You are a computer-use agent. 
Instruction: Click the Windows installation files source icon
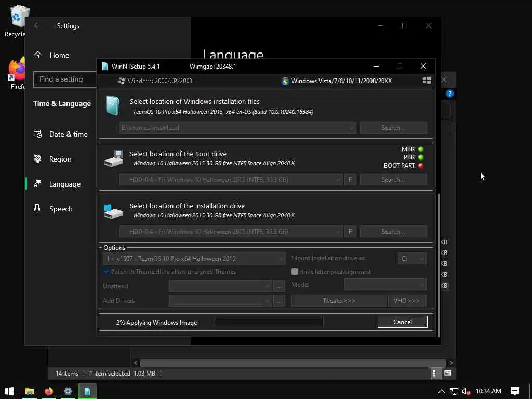112,105
